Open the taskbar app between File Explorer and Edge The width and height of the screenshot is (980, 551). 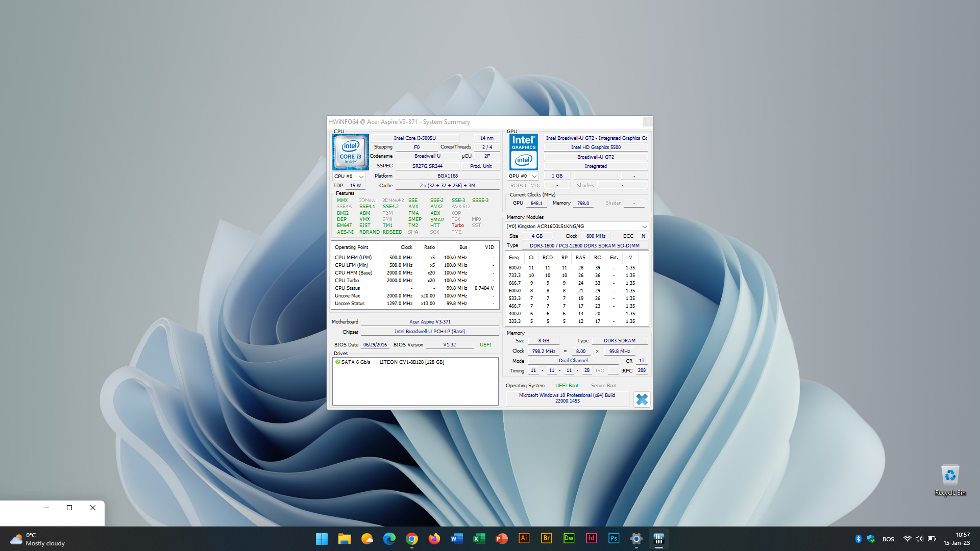(366, 539)
